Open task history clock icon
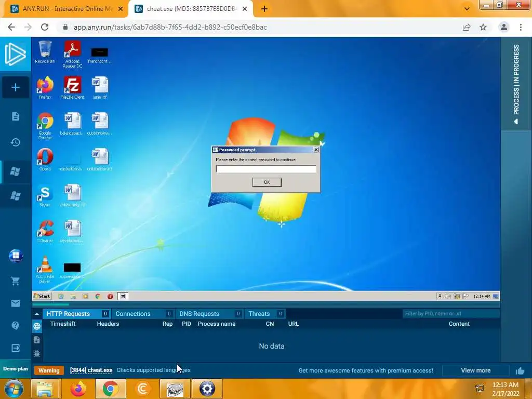 pyautogui.click(x=15, y=142)
